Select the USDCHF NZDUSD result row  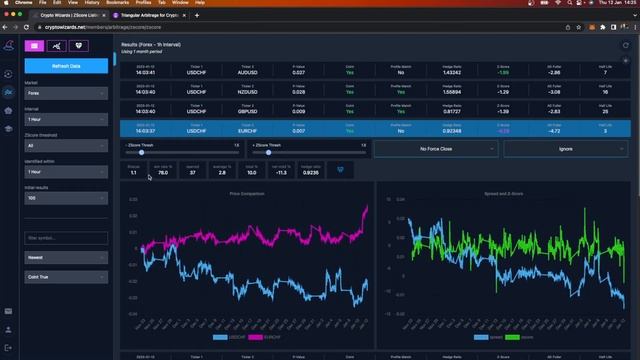[x=375, y=89]
